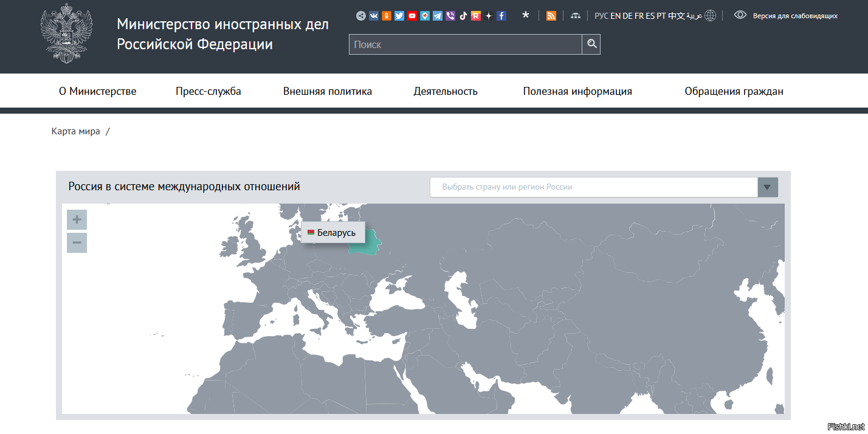Viewport: 868px width, 434px height.
Task: Open the Odnoklassniki orange icon
Action: pos(387,16)
